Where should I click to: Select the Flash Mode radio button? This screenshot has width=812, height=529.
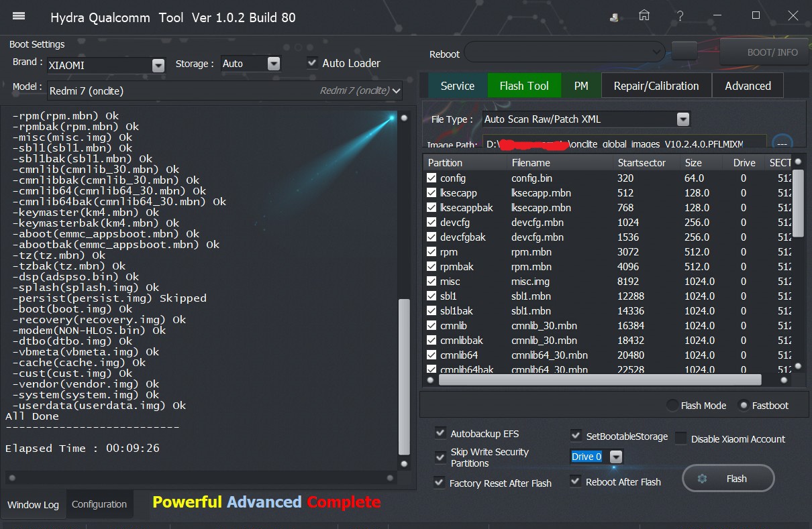(x=672, y=405)
